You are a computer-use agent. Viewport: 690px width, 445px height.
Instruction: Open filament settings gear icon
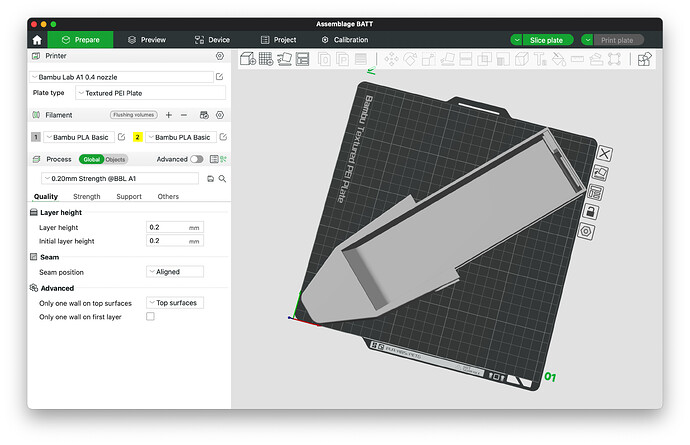(220, 115)
